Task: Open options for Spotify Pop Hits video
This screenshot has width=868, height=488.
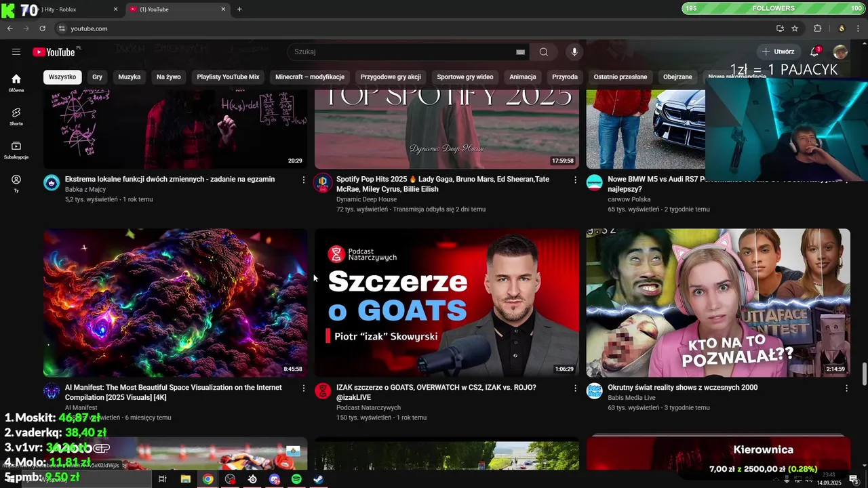Action: 575,180
